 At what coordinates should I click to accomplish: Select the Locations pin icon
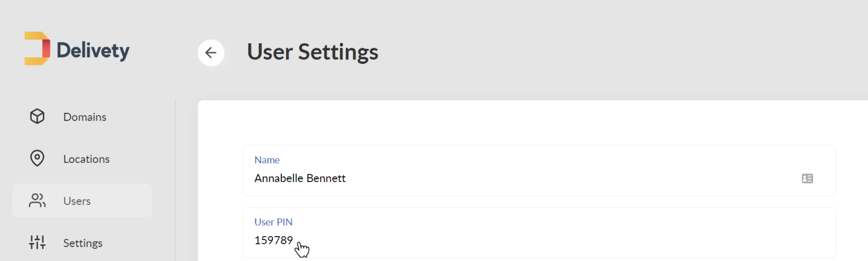pos(37,159)
